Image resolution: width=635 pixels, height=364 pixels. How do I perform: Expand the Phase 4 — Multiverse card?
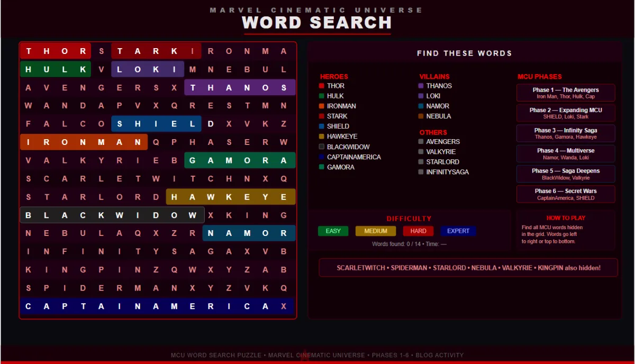566,153
